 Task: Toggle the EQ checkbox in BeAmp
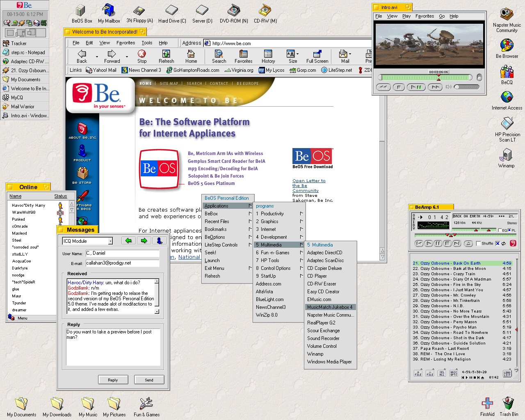coord(500,230)
